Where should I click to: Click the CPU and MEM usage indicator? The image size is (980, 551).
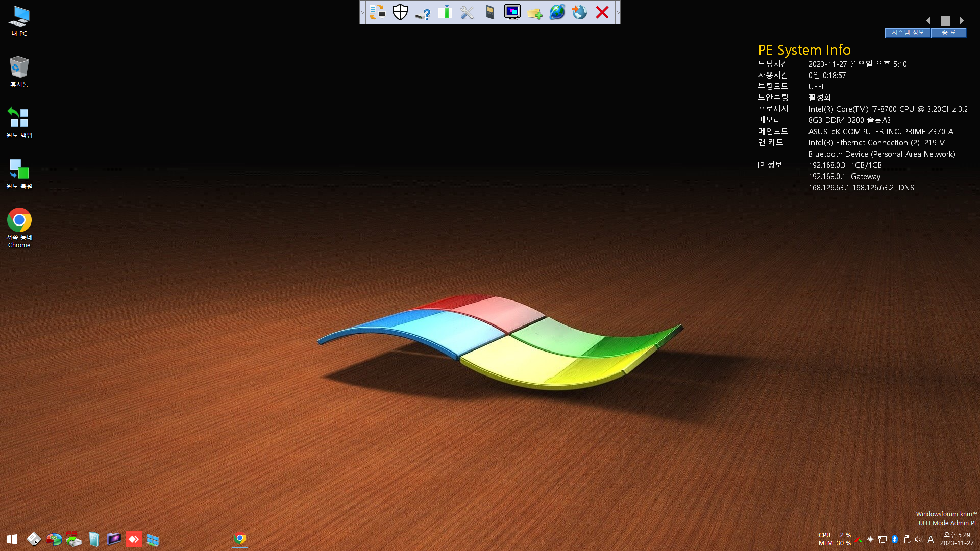coord(835,539)
